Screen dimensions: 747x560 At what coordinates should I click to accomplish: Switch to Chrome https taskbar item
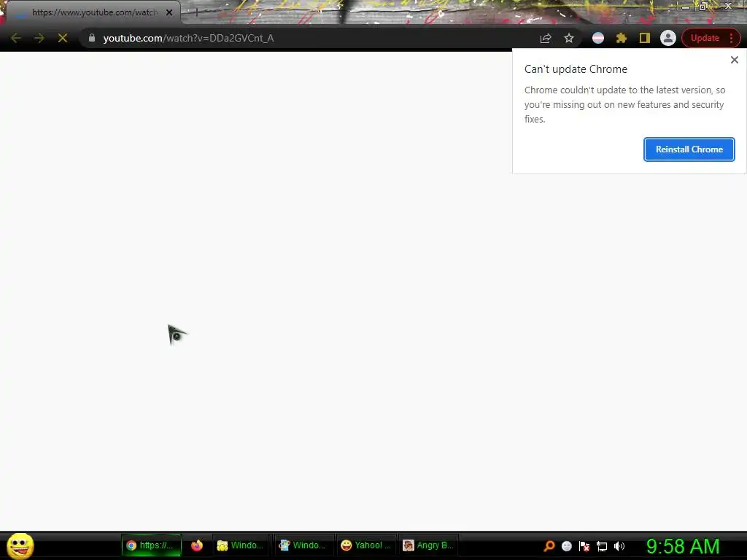click(151, 545)
